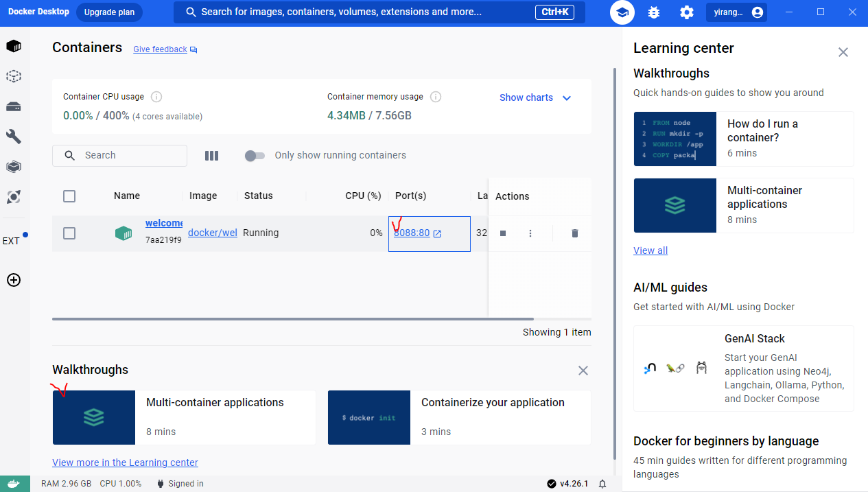Open the troubleshoot bug icon
This screenshot has height=492, width=868.
click(654, 12)
